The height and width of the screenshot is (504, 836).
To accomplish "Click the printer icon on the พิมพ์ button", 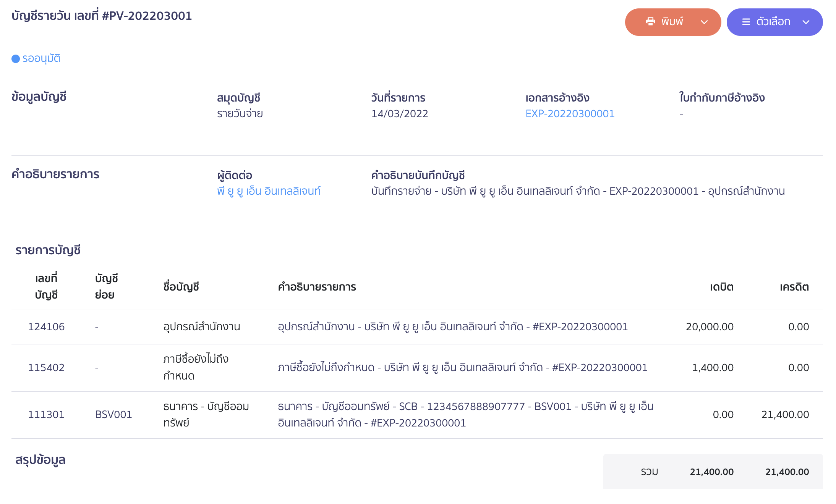I will tap(650, 22).
